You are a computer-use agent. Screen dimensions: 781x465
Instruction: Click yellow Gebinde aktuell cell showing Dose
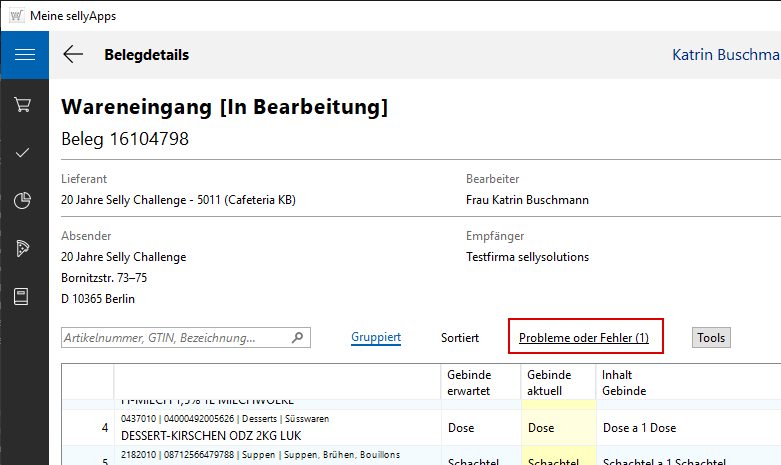point(541,428)
